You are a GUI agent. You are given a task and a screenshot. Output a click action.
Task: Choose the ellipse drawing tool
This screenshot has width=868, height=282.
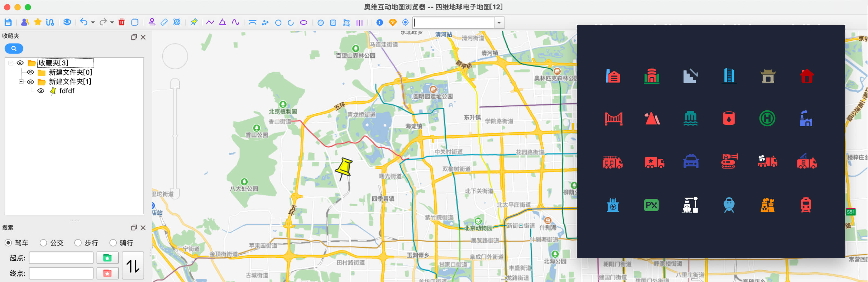tap(304, 22)
